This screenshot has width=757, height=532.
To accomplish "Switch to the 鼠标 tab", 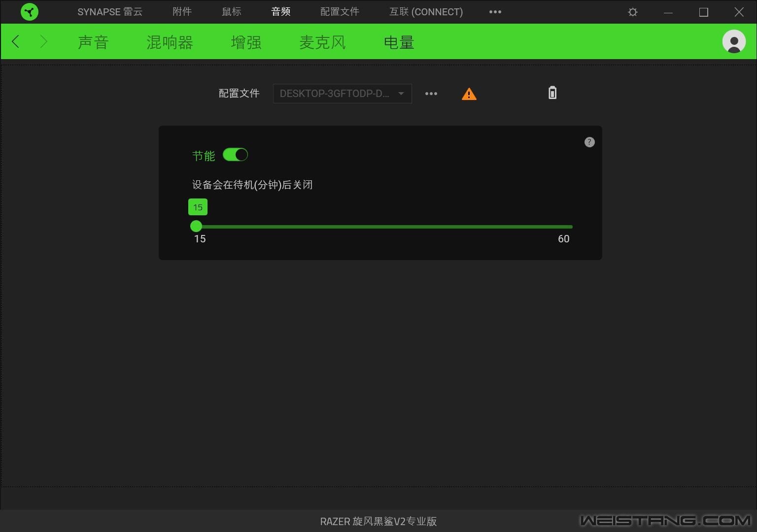I will (232, 12).
